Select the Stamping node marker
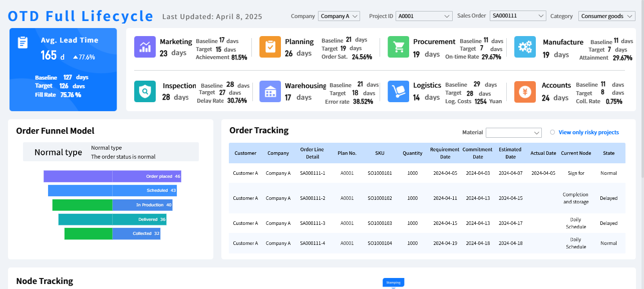This screenshot has height=289, width=644. (393, 282)
